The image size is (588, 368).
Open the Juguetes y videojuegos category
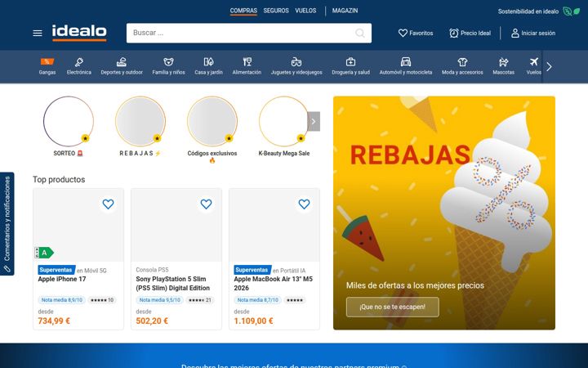tap(296, 66)
